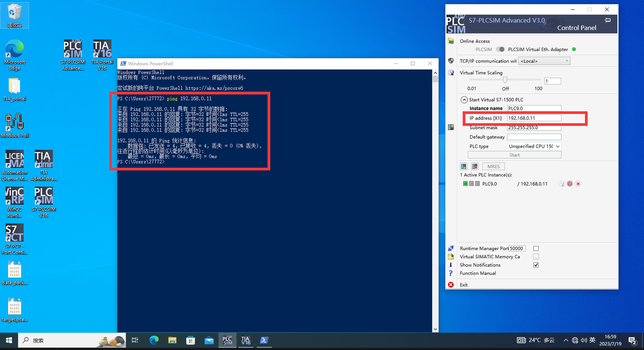Click the Function Manual entry
Screen dimensions: 644x350
[x=478, y=273]
